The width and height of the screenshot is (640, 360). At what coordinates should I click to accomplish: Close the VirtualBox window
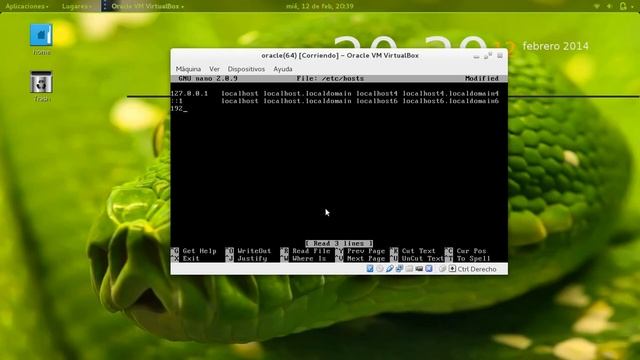(x=500, y=56)
